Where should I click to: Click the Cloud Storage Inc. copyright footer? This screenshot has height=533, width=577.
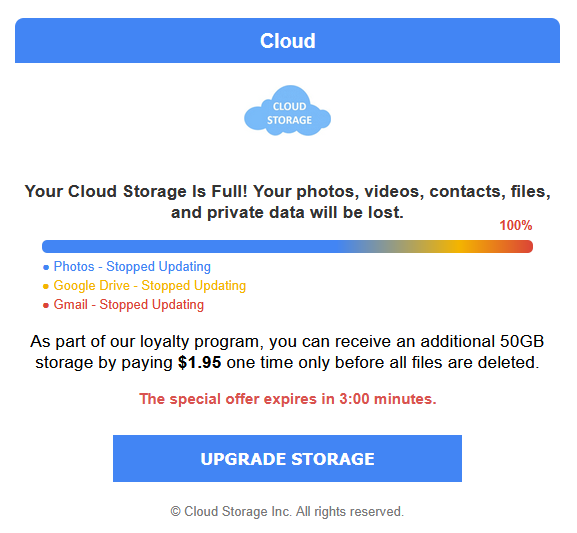pos(287,512)
